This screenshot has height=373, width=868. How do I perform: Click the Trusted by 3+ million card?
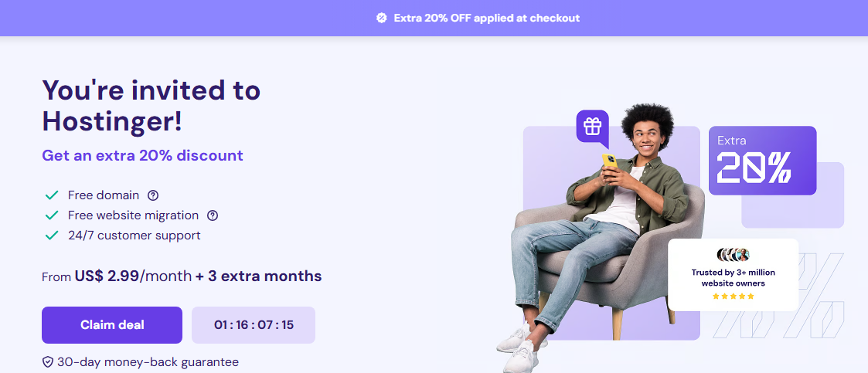pyautogui.click(x=733, y=275)
